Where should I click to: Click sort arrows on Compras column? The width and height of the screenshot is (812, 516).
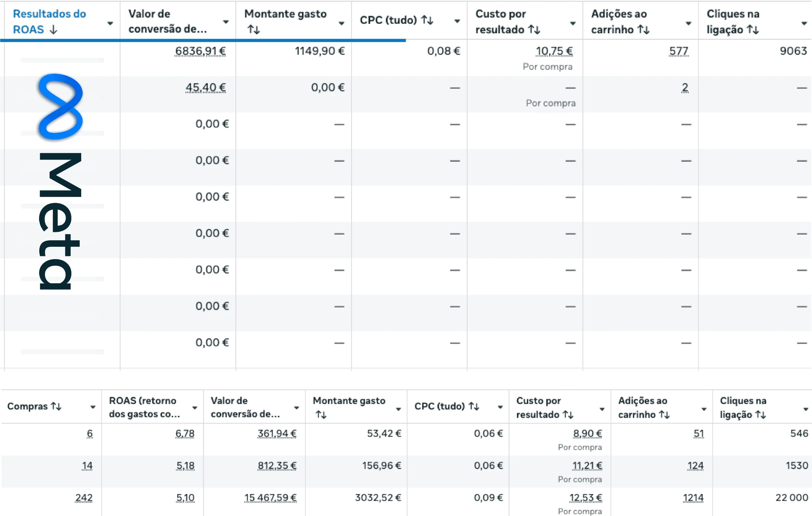(x=56, y=406)
